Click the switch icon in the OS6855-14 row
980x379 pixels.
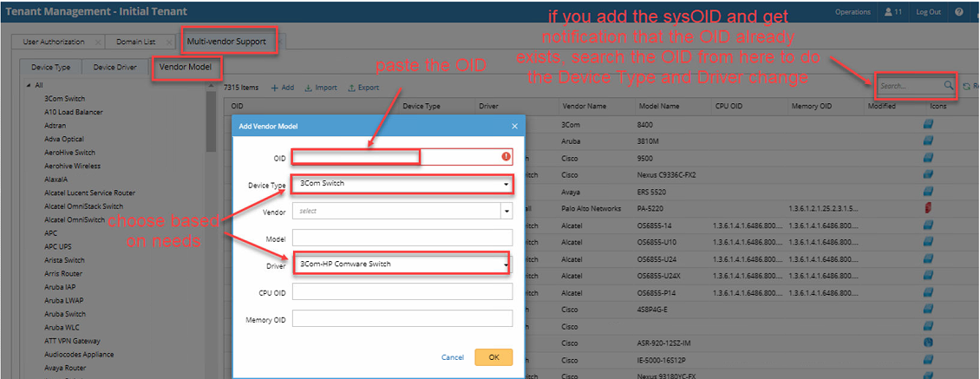coord(928,225)
